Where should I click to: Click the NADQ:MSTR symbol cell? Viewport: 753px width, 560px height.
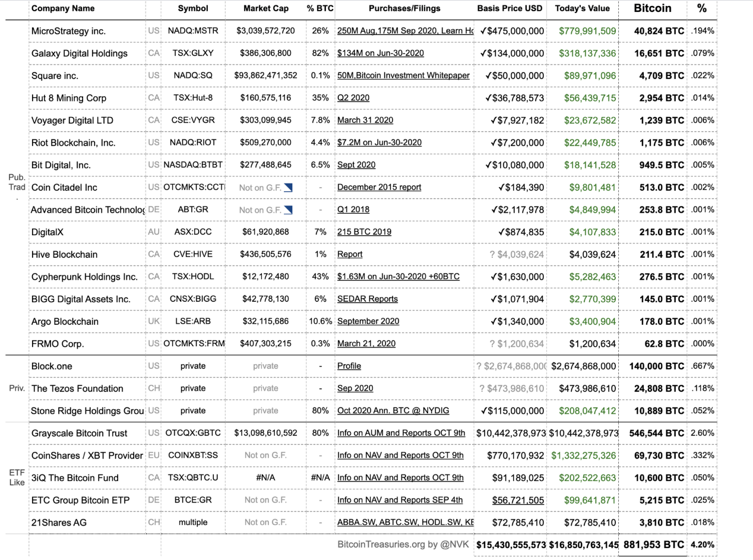[x=193, y=31]
